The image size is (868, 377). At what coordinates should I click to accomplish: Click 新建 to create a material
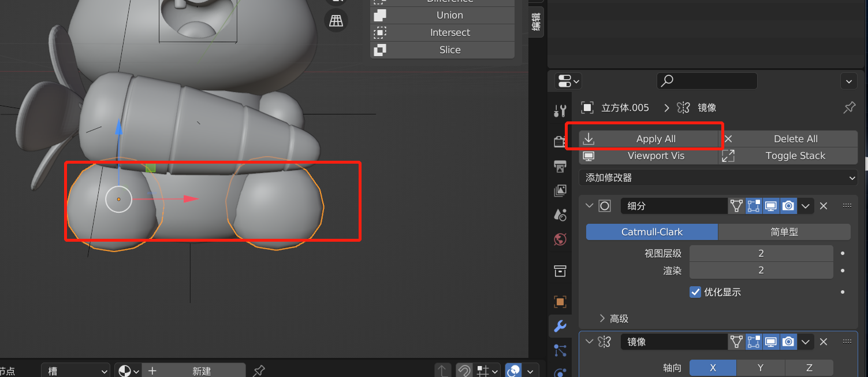coord(194,371)
